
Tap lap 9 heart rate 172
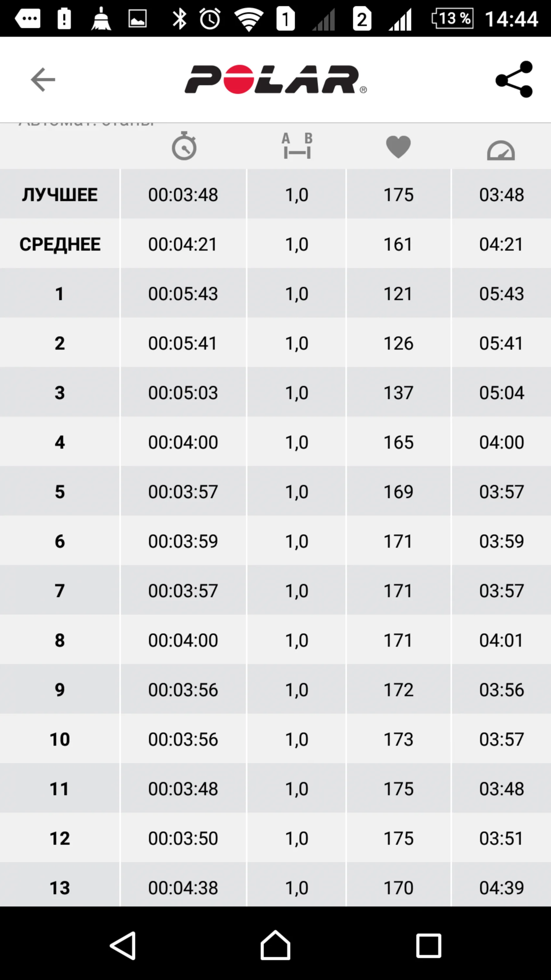pyautogui.click(x=398, y=690)
